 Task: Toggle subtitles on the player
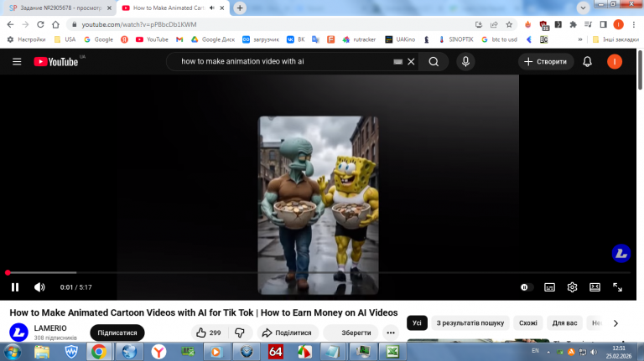tap(549, 287)
